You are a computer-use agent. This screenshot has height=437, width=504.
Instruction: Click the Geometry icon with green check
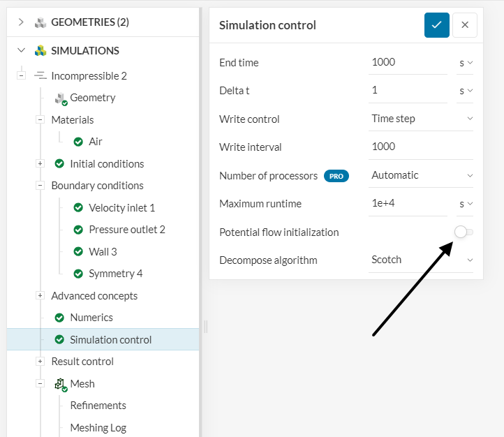(61, 99)
